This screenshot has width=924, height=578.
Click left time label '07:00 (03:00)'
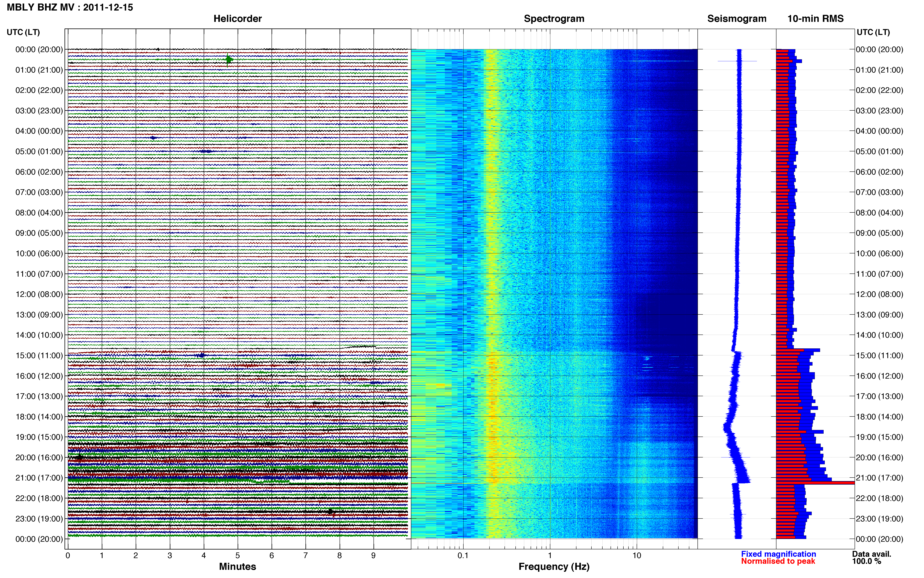tap(39, 192)
